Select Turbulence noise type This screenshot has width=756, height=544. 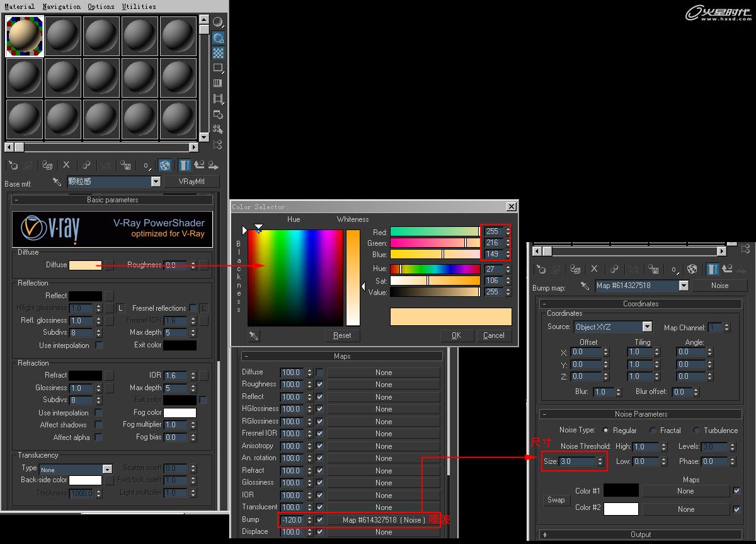(x=697, y=431)
